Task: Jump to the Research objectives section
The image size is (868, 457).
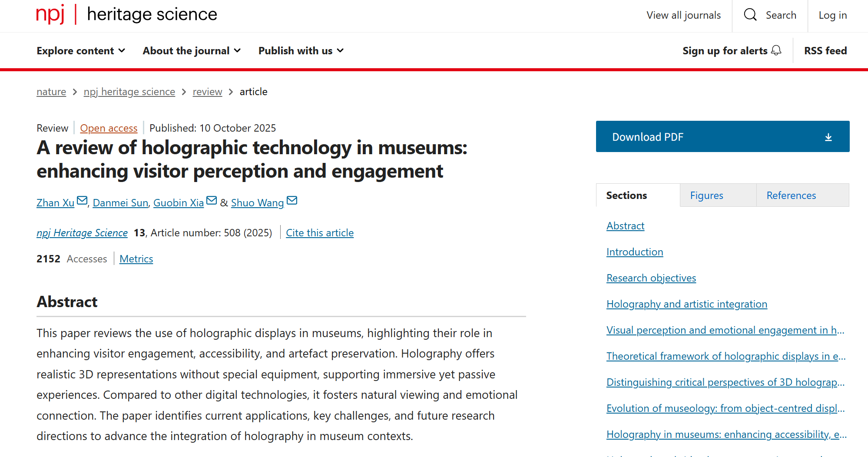Action: pos(651,278)
